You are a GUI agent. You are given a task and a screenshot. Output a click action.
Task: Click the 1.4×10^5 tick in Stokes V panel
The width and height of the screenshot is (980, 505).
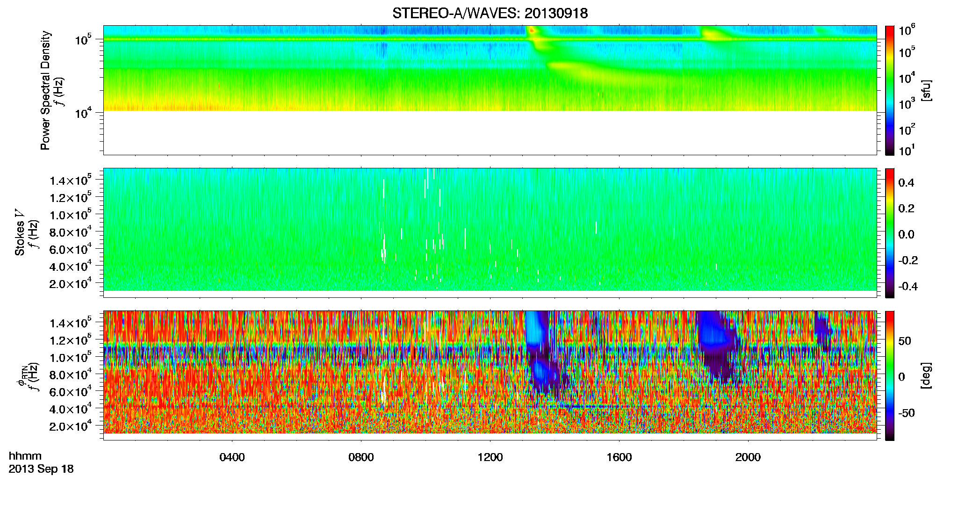point(71,180)
